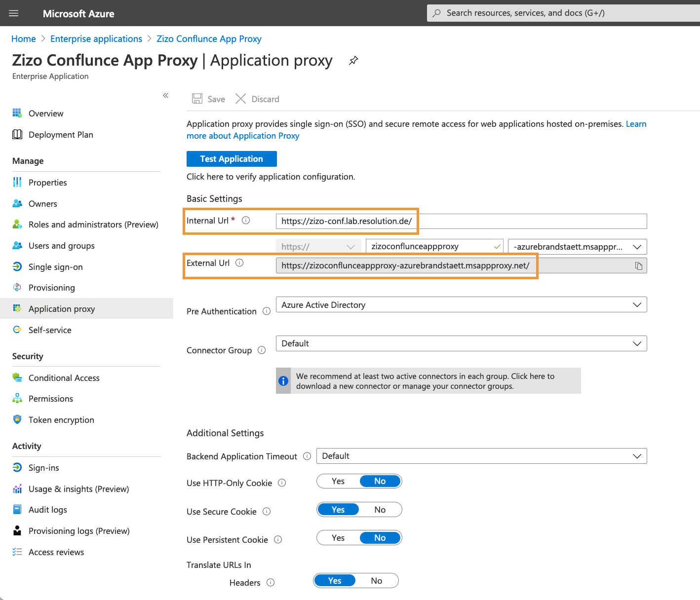Viewport: 700px width, 600px height.
Task: Show info tooltip for Internal Url
Action: point(246,221)
